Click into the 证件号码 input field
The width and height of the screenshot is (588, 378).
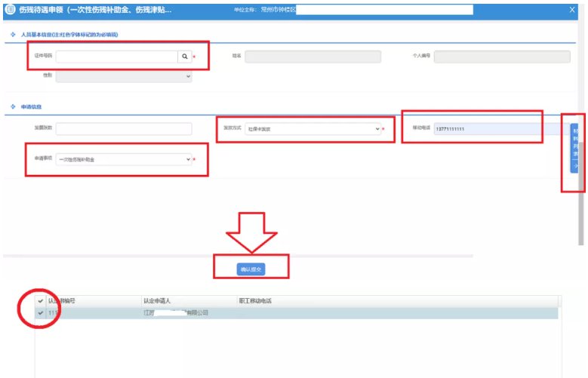click(116, 57)
